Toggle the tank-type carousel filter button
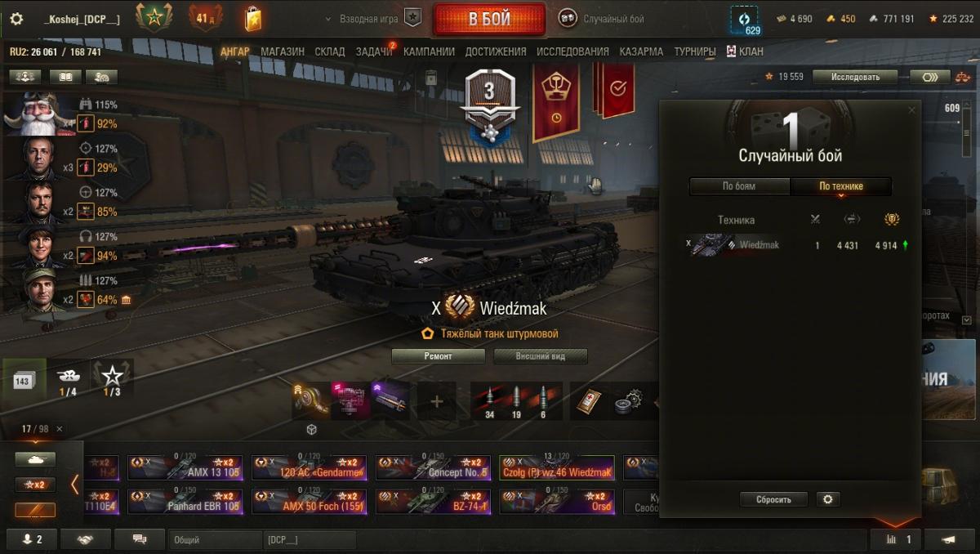The image size is (980, 554). click(x=35, y=460)
